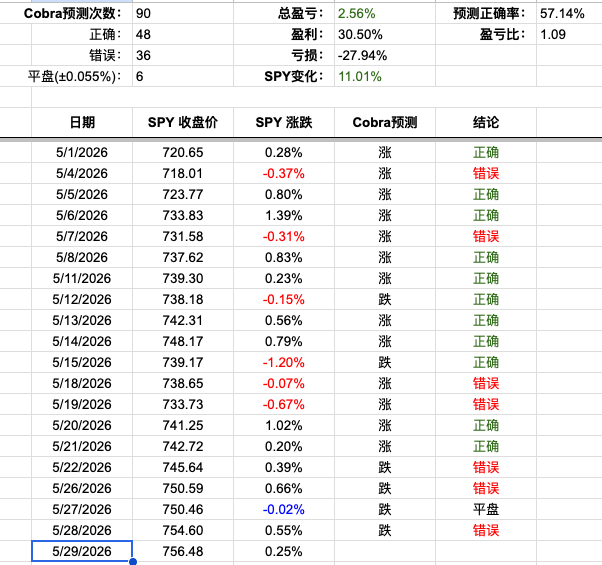The width and height of the screenshot is (602, 565).
Task: Click the change cell 0.25%
Action: (284, 551)
